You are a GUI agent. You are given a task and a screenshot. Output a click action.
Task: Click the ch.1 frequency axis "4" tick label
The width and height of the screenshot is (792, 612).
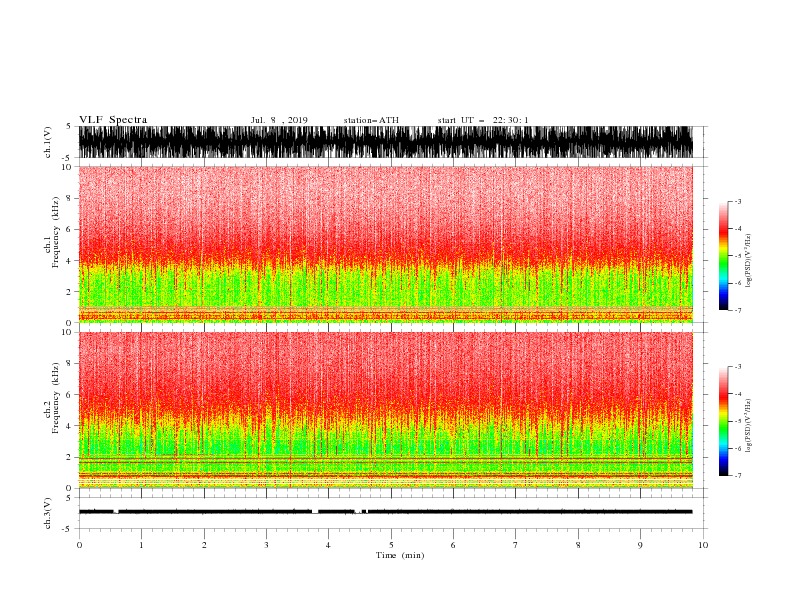[x=69, y=261]
